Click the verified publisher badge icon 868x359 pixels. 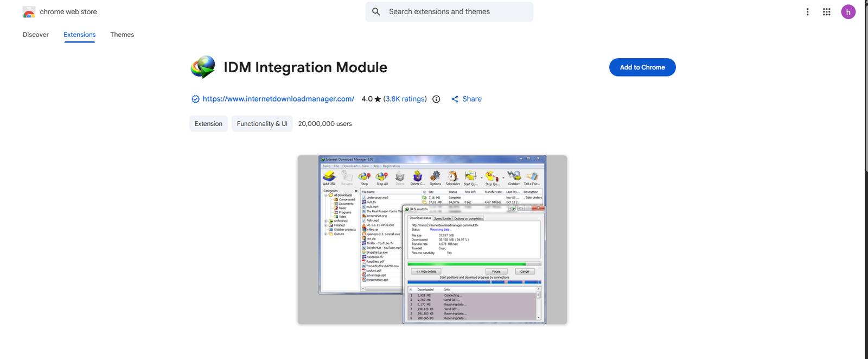pos(195,99)
